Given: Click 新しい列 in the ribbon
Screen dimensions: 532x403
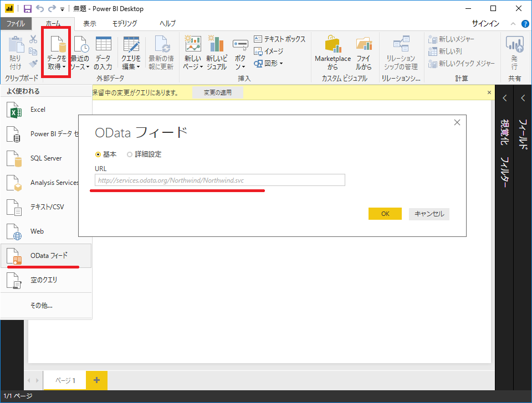Looking at the screenshot, I should pyautogui.click(x=445, y=51).
